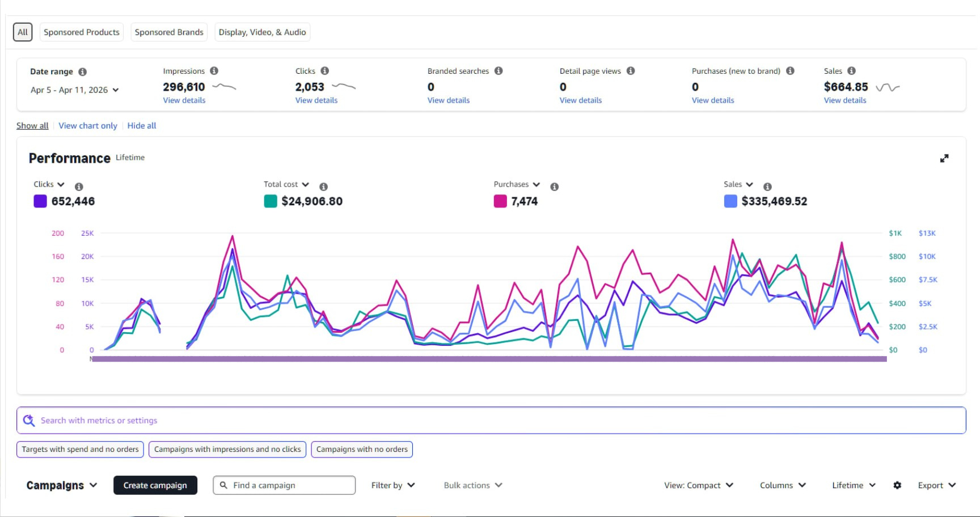Open Date range info tooltip icon
The width and height of the screenshot is (980, 517).
pos(83,72)
